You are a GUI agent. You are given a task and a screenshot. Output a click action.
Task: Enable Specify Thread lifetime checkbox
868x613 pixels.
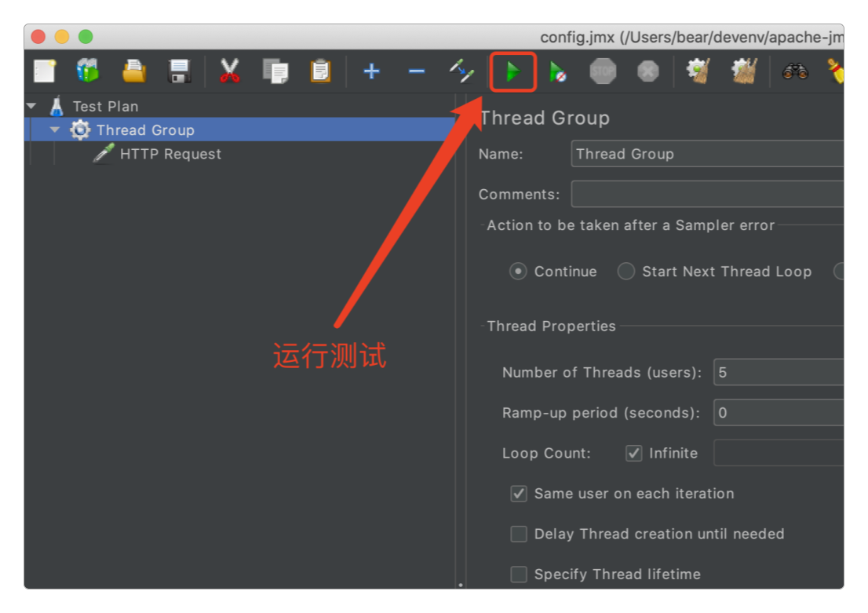[x=519, y=575]
